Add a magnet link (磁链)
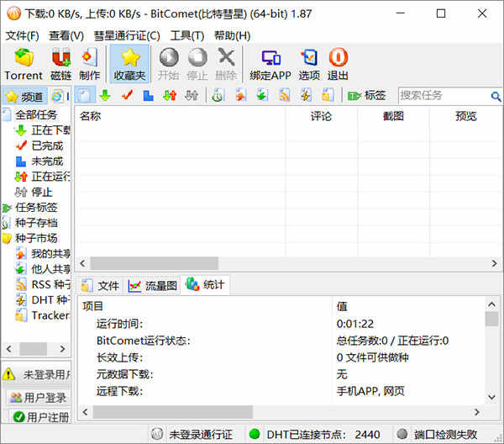Image resolution: width=504 pixels, height=444 pixels. [x=60, y=64]
